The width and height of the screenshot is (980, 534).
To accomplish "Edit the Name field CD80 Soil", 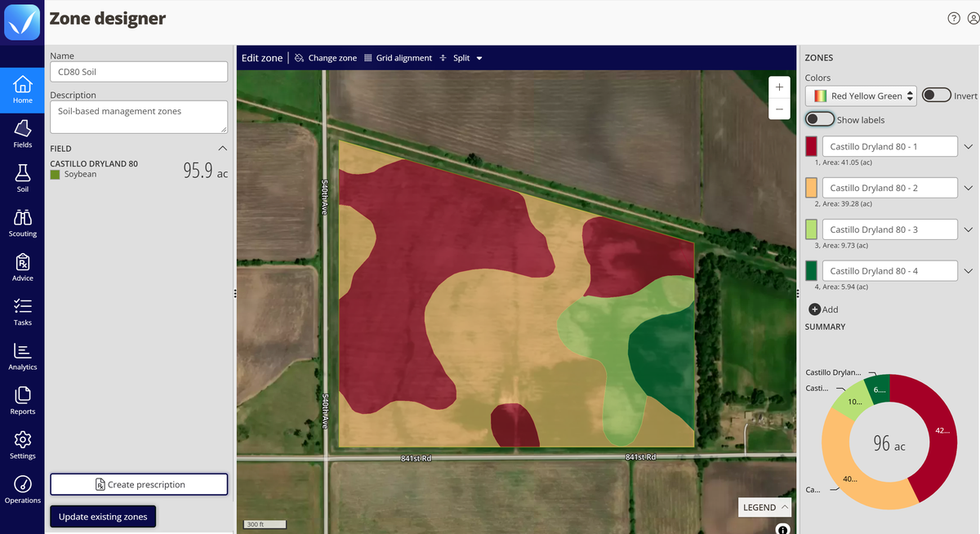I will (x=139, y=72).
